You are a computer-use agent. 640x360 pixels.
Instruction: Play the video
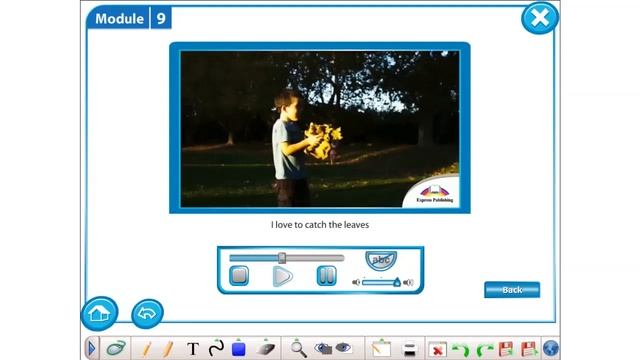[282, 276]
